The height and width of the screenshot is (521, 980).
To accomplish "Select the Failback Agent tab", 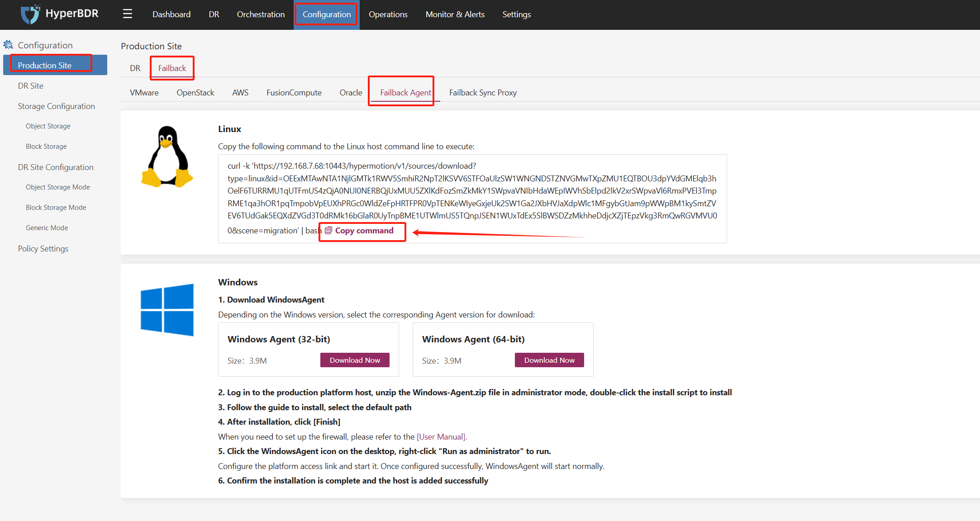I will 406,92.
